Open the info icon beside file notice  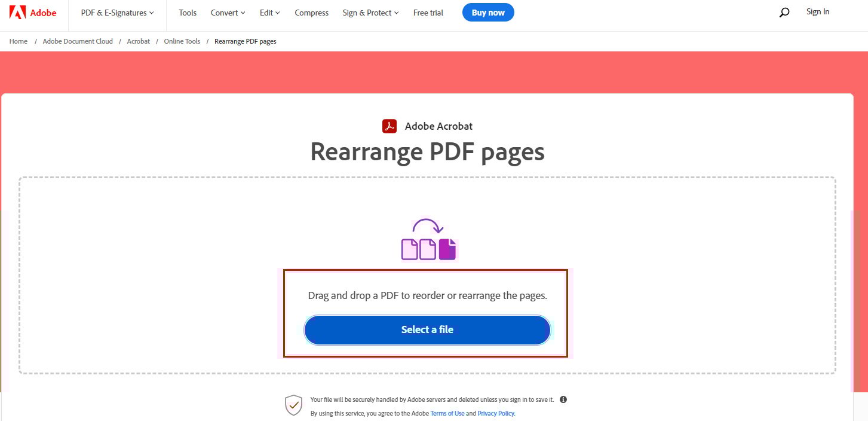563,399
